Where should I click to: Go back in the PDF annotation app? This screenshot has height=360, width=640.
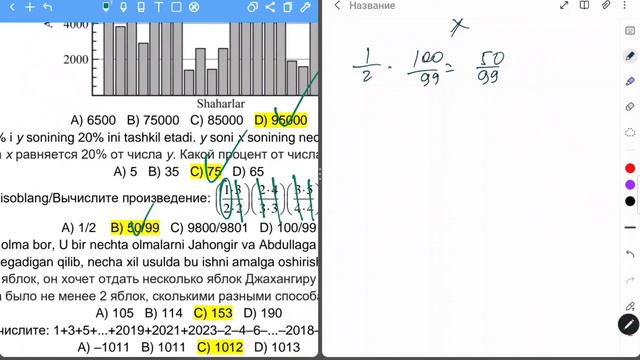click(x=12, y=7)
